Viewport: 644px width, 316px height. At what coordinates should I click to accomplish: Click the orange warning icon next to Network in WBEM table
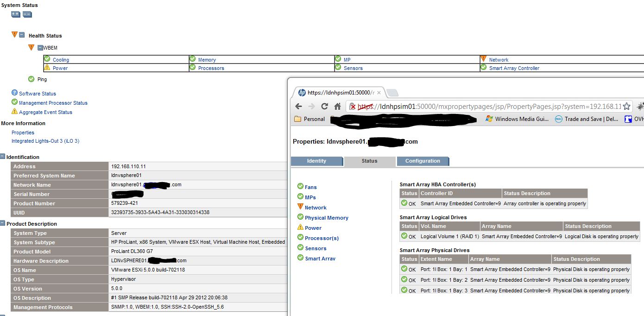484,59
